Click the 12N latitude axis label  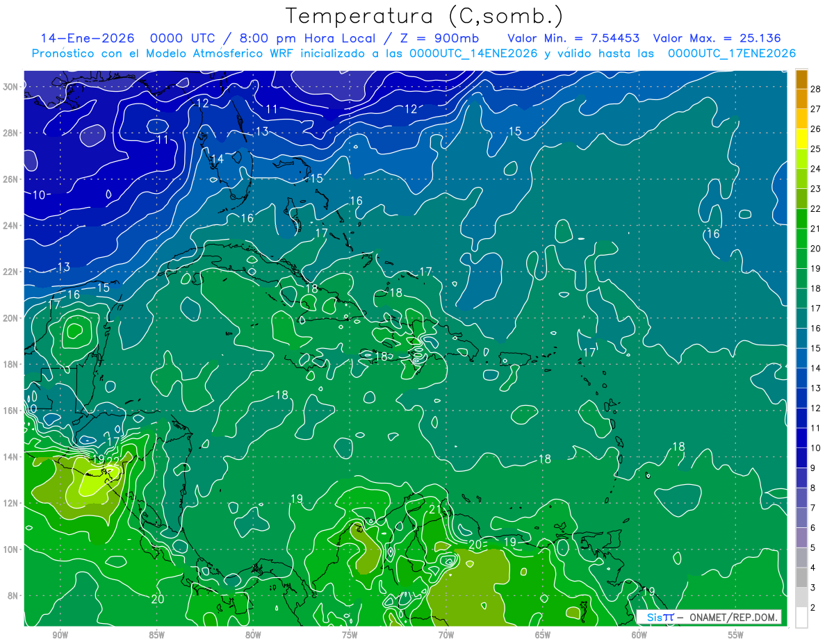(10, 503)
